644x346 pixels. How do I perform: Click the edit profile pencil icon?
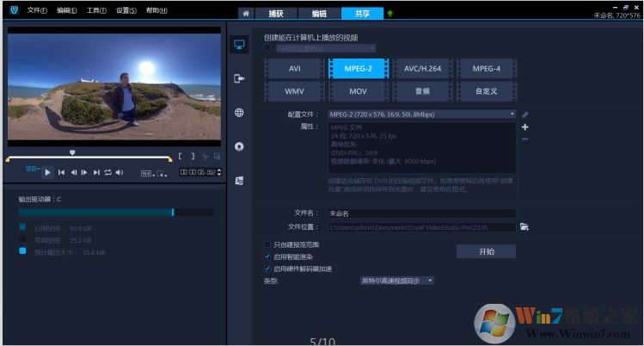point(524,114)
